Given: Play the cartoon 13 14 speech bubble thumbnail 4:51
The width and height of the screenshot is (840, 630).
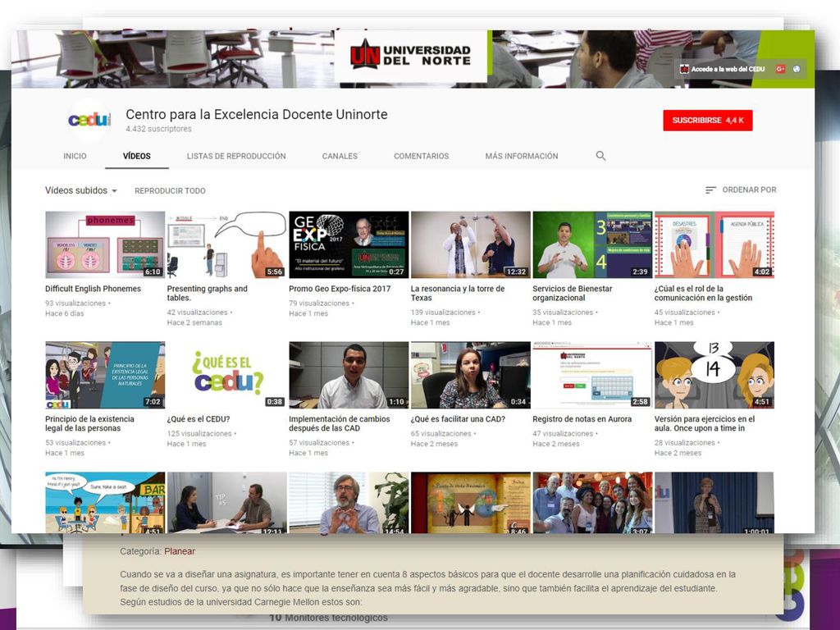Looking at the screenshot, I should click(714, 375).
